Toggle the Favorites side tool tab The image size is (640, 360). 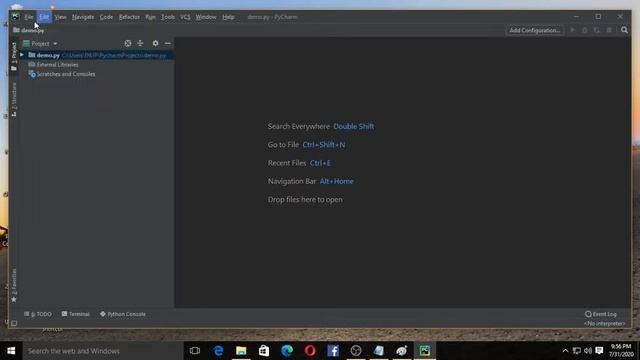[14, 285]
